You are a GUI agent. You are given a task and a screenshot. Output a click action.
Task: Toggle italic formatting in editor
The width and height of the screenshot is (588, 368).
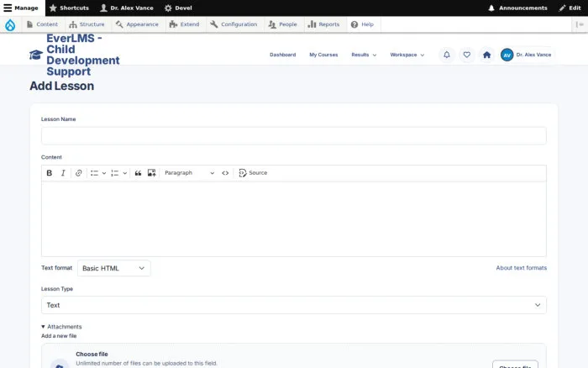(63, 173)
